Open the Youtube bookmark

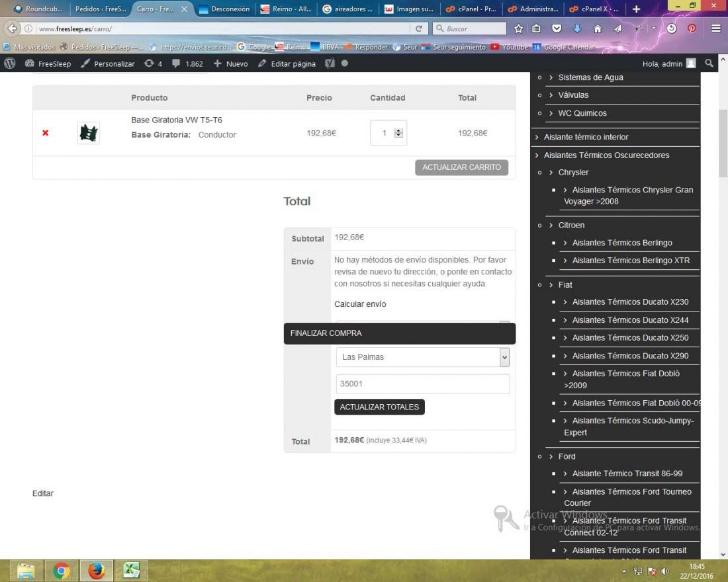click(x=510, y=47)
